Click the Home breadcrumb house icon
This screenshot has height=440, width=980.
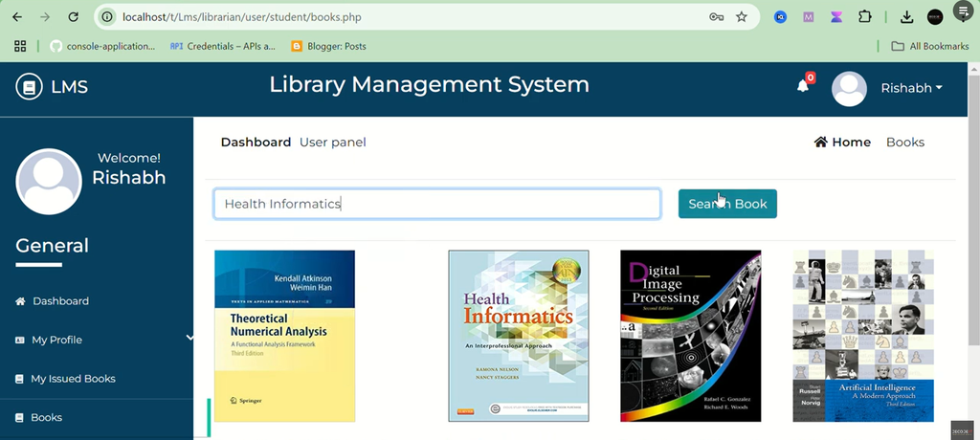[x=820, y=142]
